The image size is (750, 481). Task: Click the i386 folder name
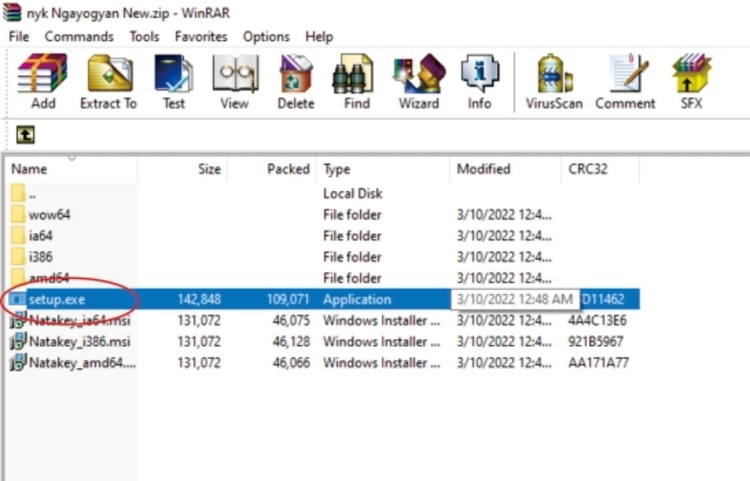pyautogui.click(x=41, y=256)
